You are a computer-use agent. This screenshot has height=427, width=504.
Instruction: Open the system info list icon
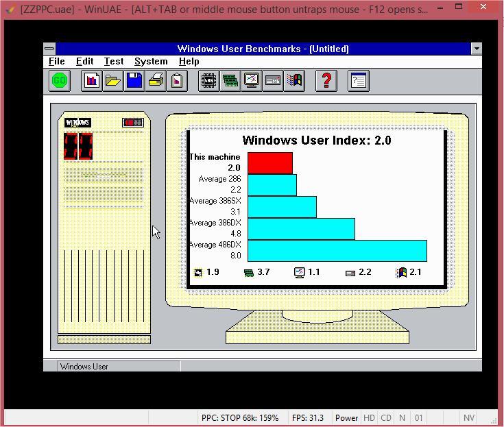coord(359,80)
